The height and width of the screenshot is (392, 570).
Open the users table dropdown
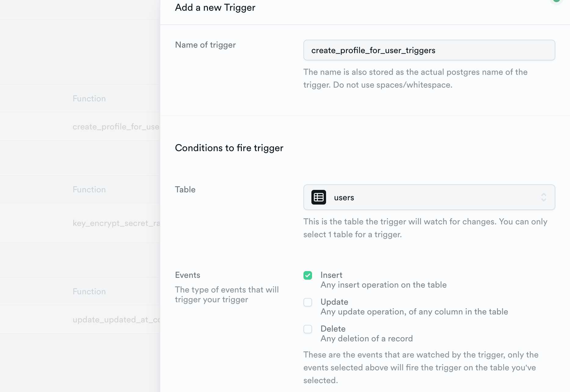[x=429, y=197]
